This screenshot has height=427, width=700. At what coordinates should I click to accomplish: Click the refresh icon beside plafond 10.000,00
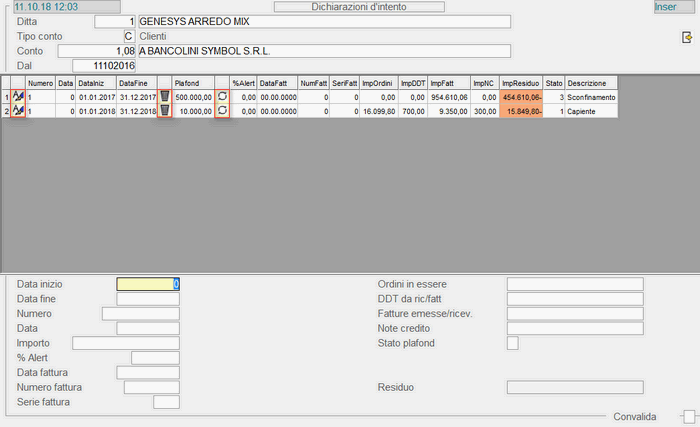click(222, 111)
